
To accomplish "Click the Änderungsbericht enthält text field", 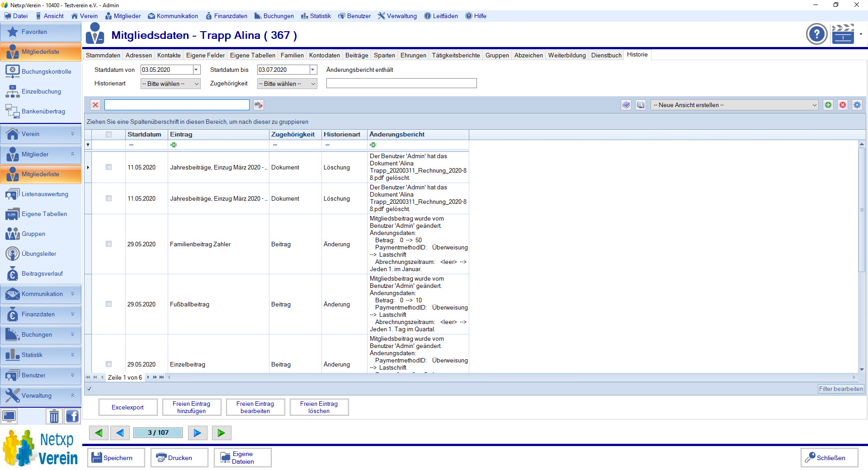I will tap(401, 84).
